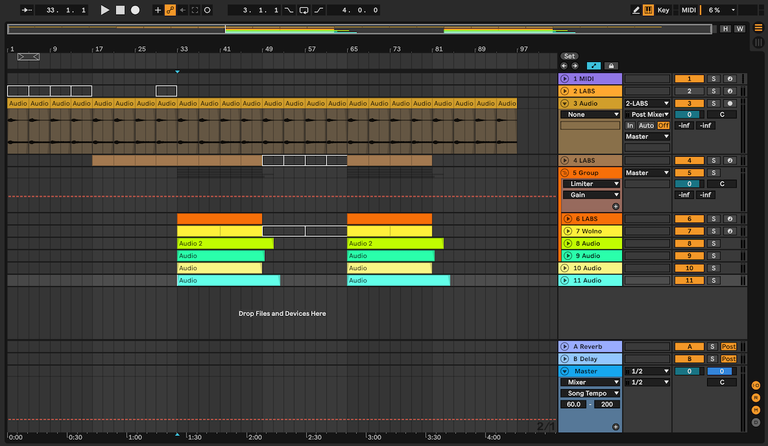Start recording with the Arrangement Record button

[135, 10]
